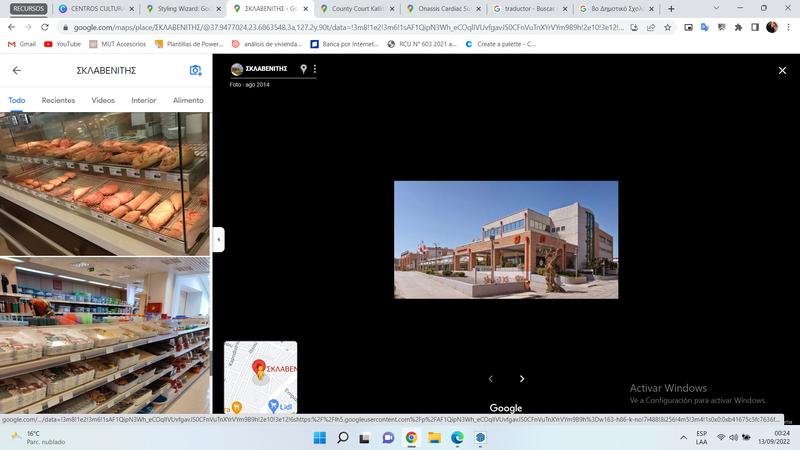Toggle Chrome side panel icon

tap(755, 28)
